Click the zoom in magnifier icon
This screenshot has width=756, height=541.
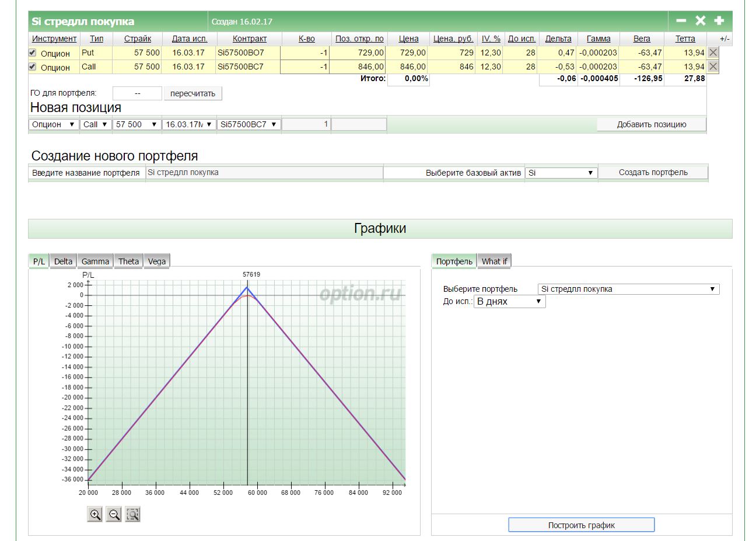point(94,514)
